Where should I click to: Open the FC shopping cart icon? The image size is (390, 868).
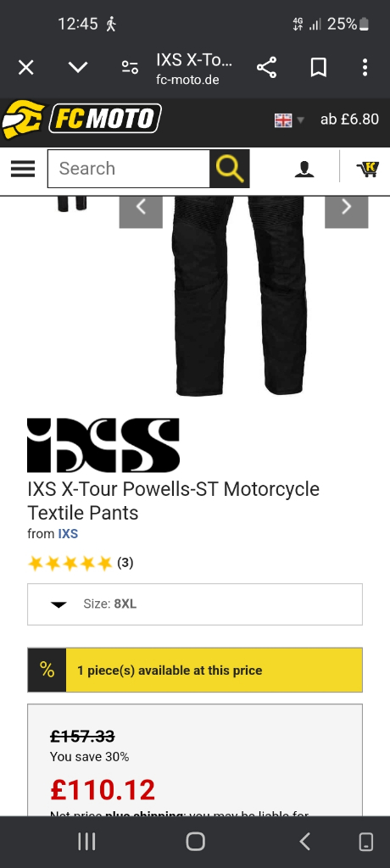click(x=367, y=169)
